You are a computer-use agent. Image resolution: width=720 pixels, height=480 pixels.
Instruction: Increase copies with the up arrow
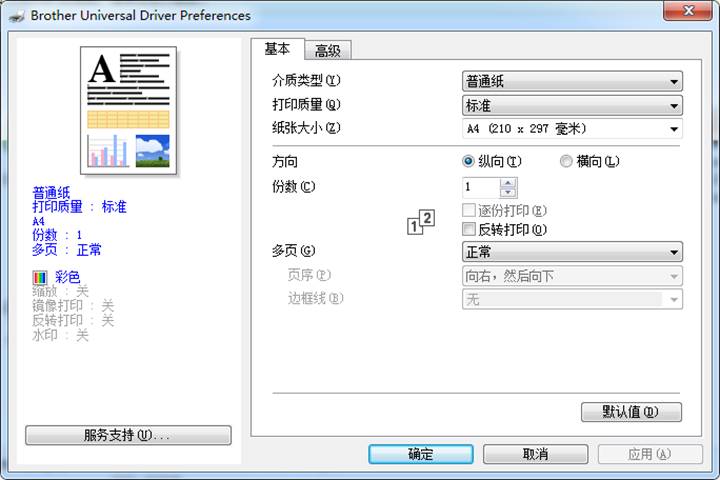pos(508,182)
